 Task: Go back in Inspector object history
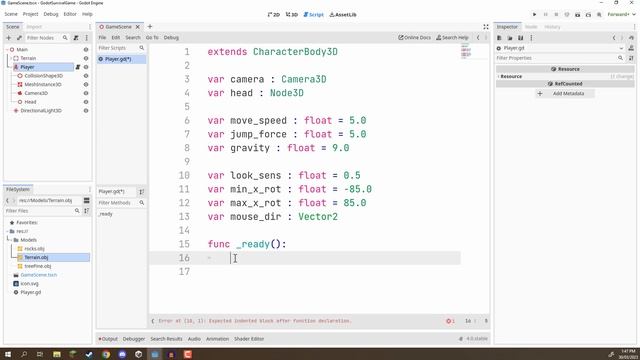[614, 38]
